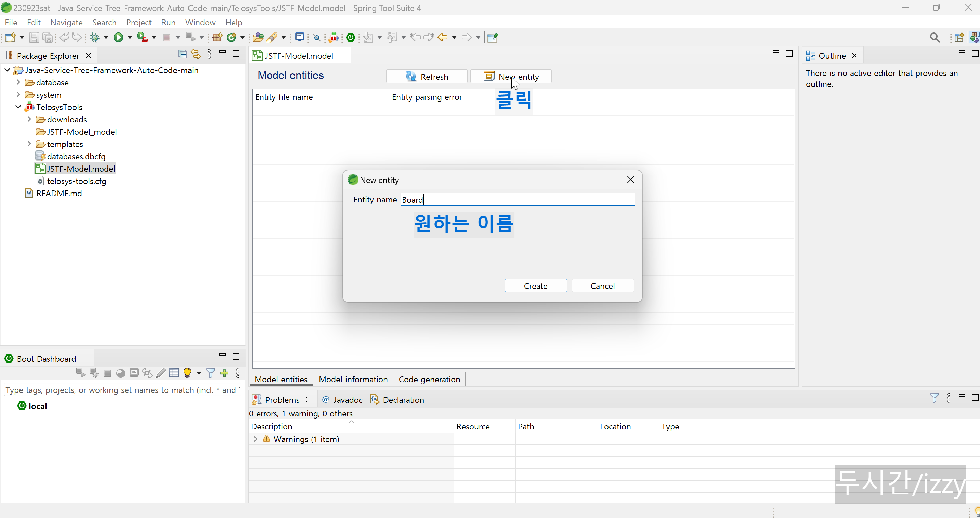Click the Save All toolbar icon

click(48, 37)
